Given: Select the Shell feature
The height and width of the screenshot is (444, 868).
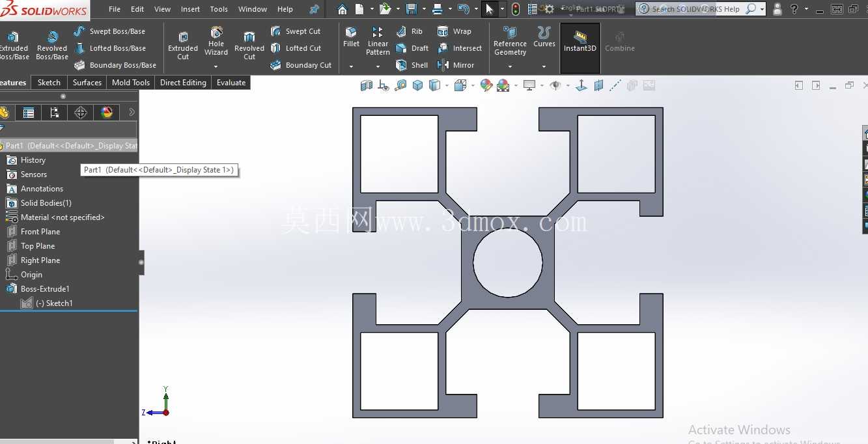Looking at the screenshot, I should 412,65.
